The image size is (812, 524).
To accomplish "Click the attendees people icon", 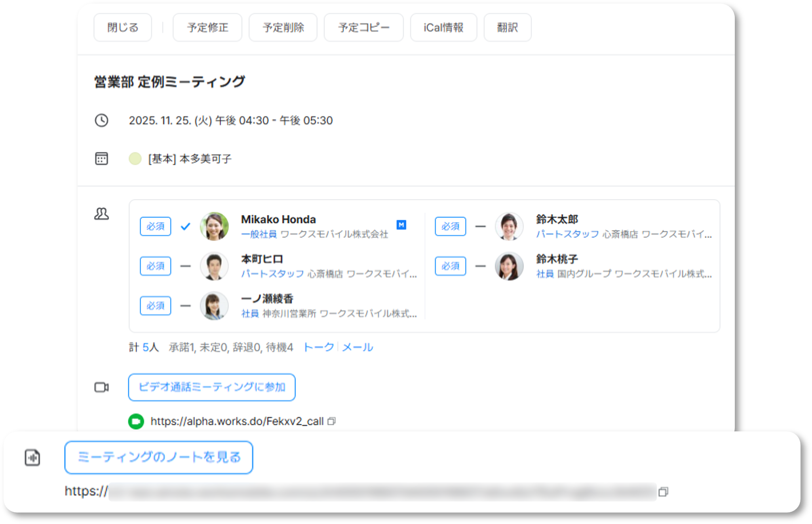I will point(101,214).
